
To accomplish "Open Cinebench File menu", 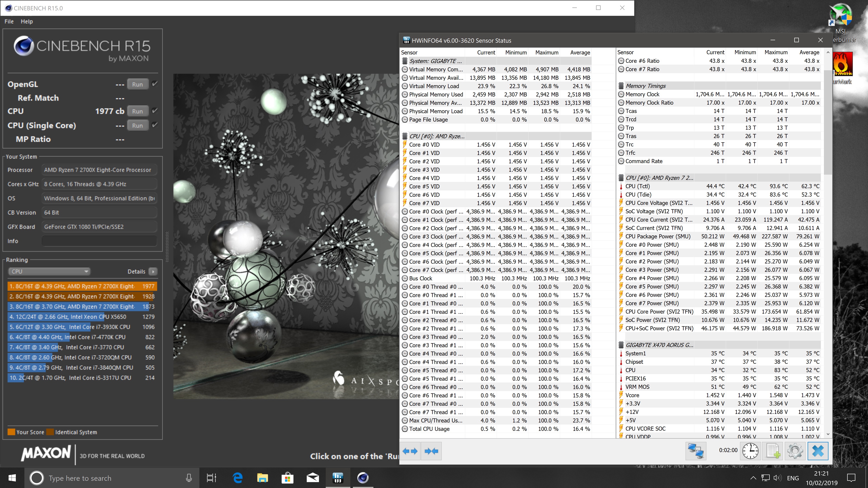I will tap(9, 21).
